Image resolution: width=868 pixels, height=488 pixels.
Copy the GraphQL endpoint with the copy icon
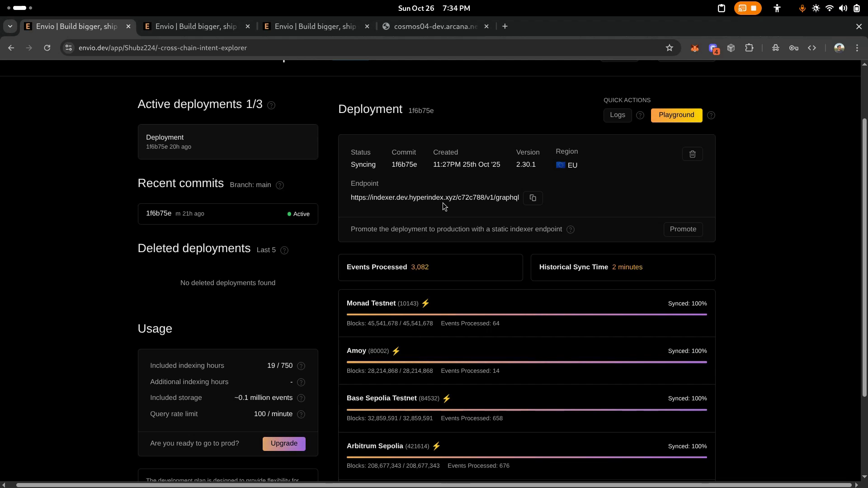tap(533, 198)
